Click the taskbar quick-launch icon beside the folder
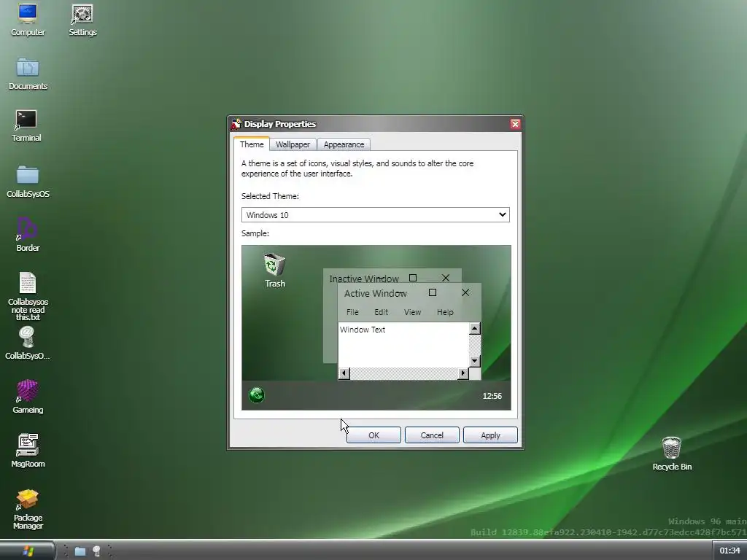The height and width of the screenshot is (560, 747). (97, 551)
